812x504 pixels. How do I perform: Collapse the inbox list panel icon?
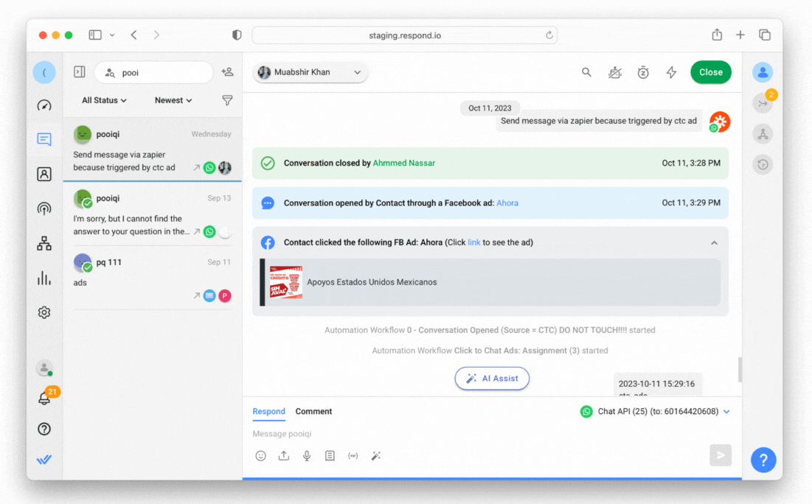(79, 72)
